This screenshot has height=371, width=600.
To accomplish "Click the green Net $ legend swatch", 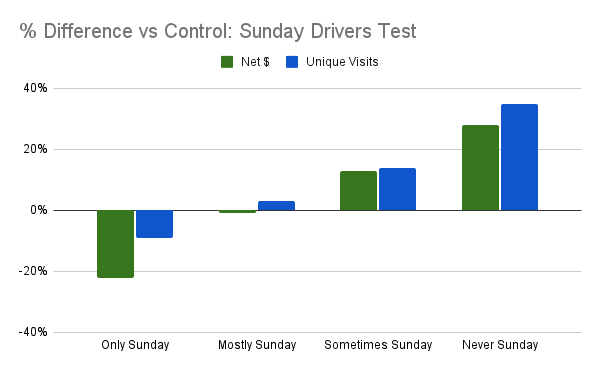I will (227, 62).
